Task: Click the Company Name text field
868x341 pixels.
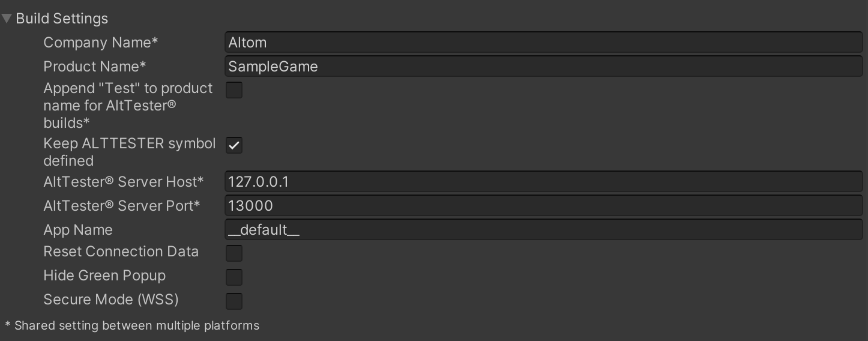Action: tap(543, 43)
